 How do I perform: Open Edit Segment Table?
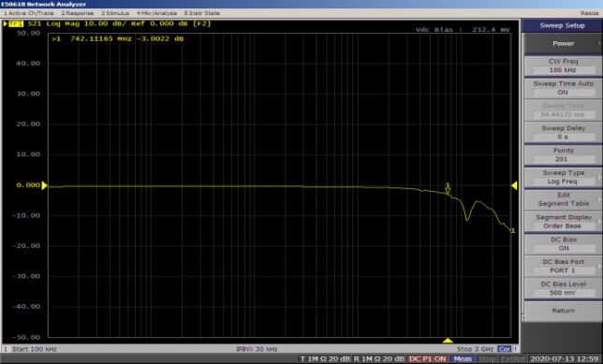pyautogui.click(x=563, y=199)
